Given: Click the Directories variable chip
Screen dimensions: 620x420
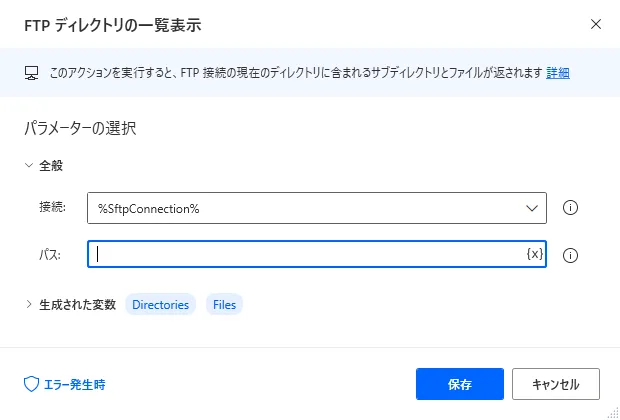Looking at the screenshot, I should coord(160,305).
